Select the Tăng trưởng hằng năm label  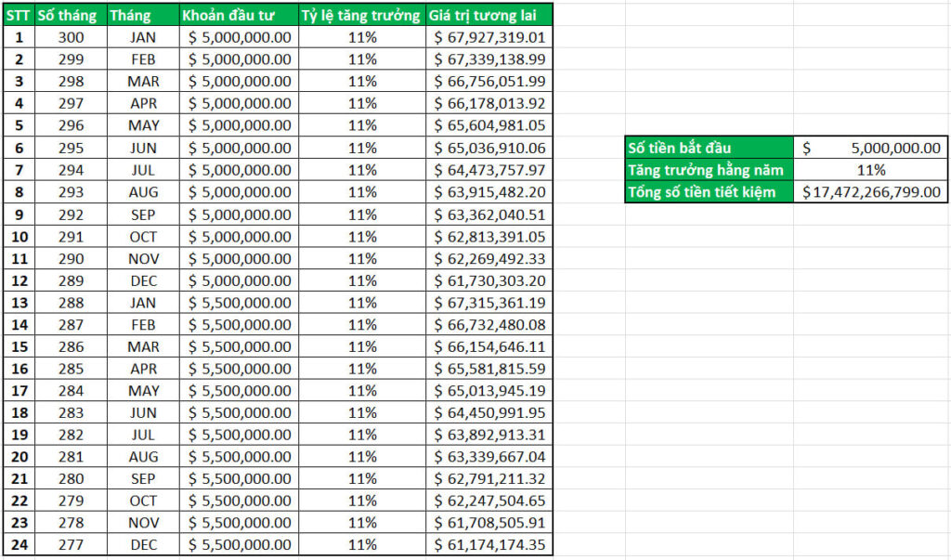click(709, 170)
